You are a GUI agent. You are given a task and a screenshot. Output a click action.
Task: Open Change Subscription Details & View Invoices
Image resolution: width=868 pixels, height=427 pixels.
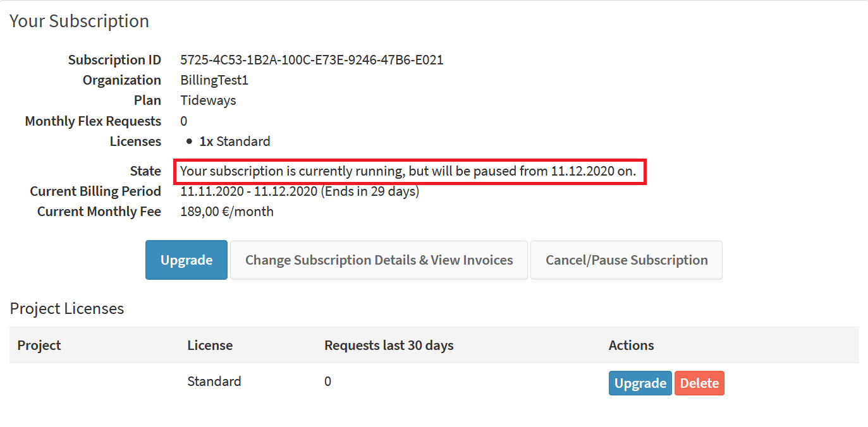tap(379, 260)
